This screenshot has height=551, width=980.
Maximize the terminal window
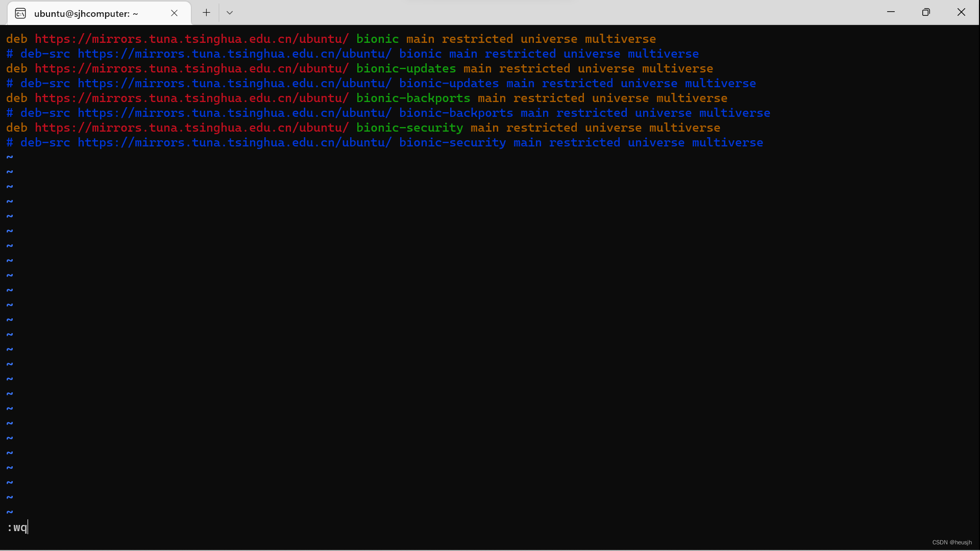[x=926, y=12]
